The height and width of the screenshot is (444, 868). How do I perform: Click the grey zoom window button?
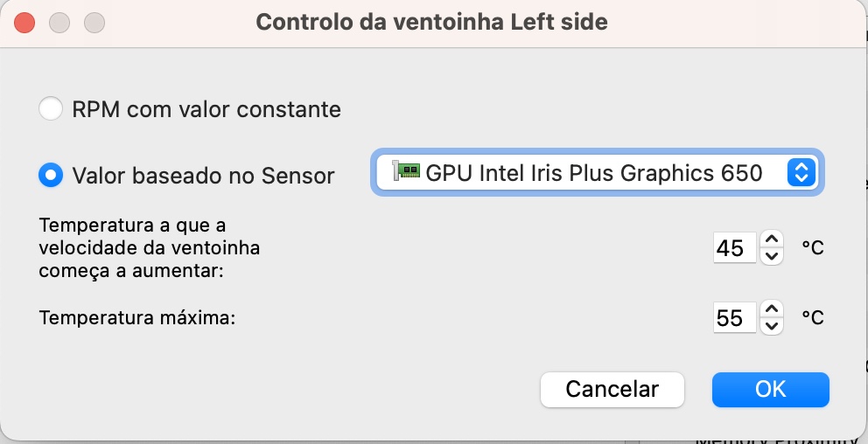pyautogui.click(x=93, y=22)
